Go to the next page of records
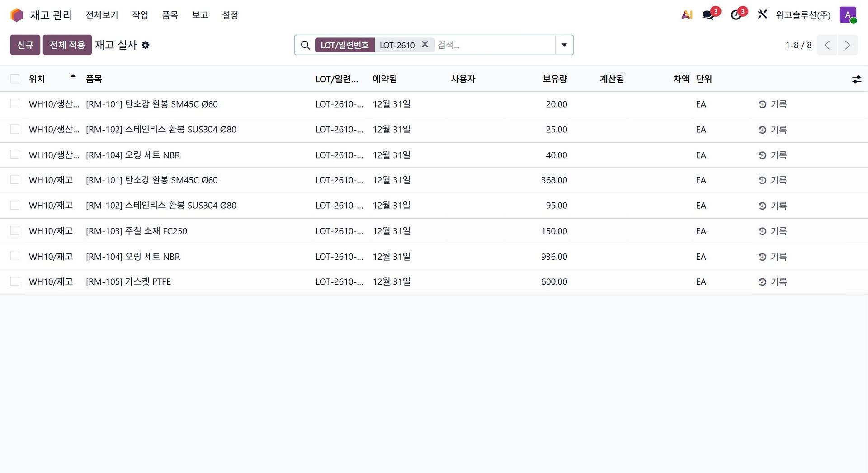Viewport: 868px width, 473px height. click(848, 45)
